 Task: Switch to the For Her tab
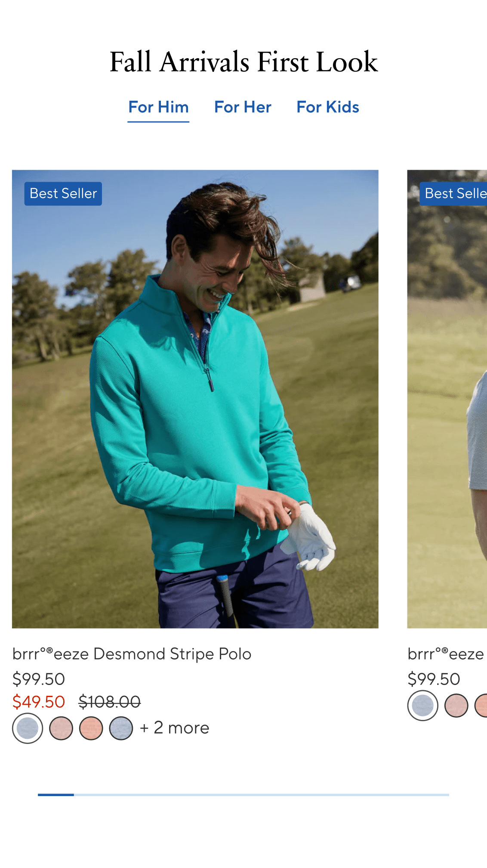coord(243,107)
